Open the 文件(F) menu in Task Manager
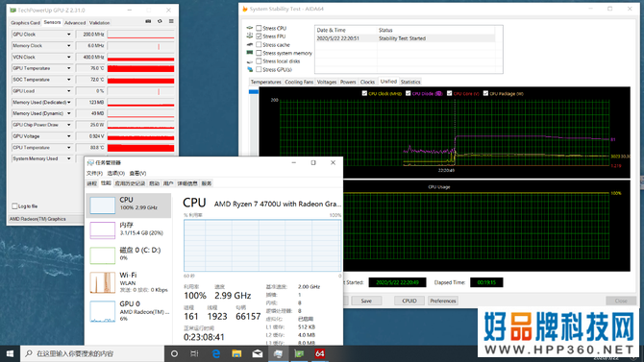Image resolution: width=644 pixels, height=362 pixels. click(x=94, y=173)
